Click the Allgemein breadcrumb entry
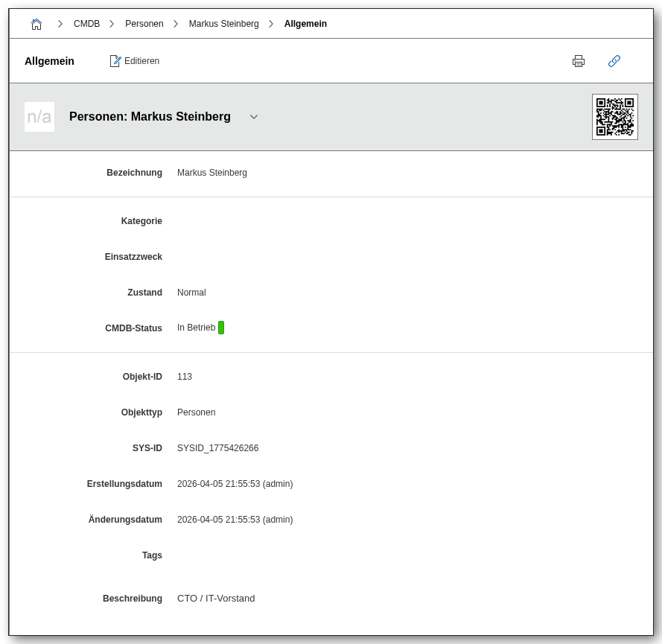Screen dimensions: 662x644 305,24
